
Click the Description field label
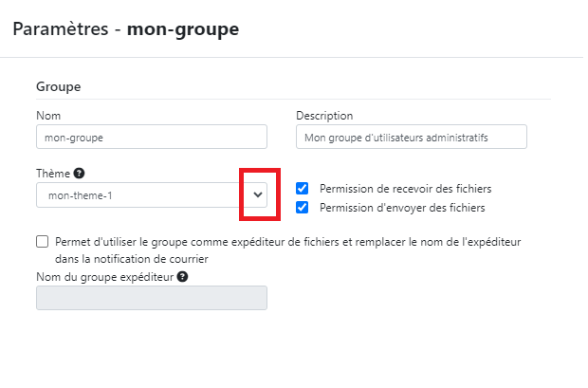(324, 116)
